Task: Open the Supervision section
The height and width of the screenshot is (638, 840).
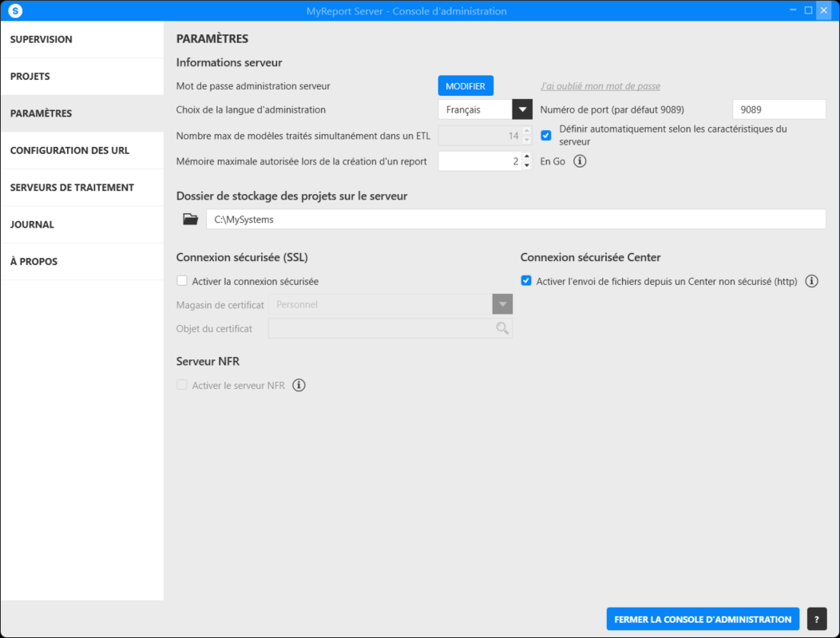Action: pyautogui.click(x=42, y=39)
